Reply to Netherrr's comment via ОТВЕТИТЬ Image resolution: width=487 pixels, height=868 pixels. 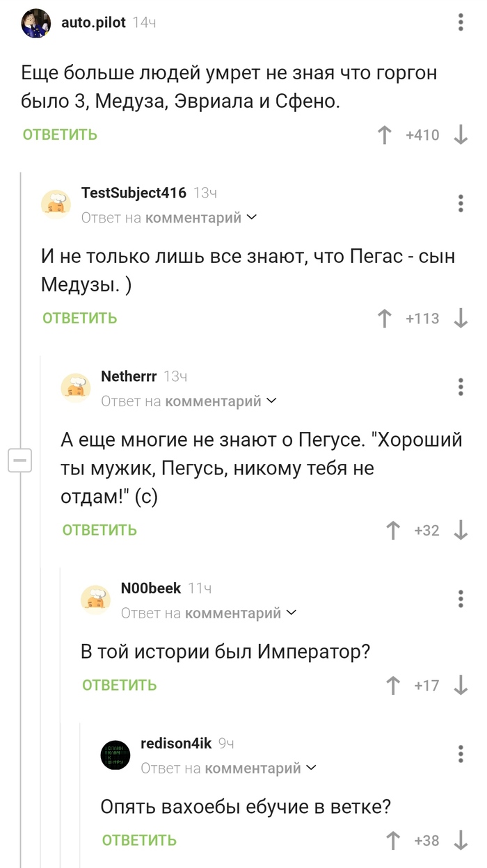[x=99, y=531]
